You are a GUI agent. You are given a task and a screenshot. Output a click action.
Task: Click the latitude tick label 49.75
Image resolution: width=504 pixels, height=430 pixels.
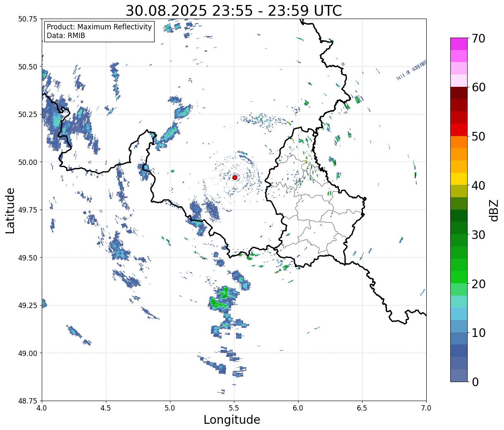coord(28,210)
